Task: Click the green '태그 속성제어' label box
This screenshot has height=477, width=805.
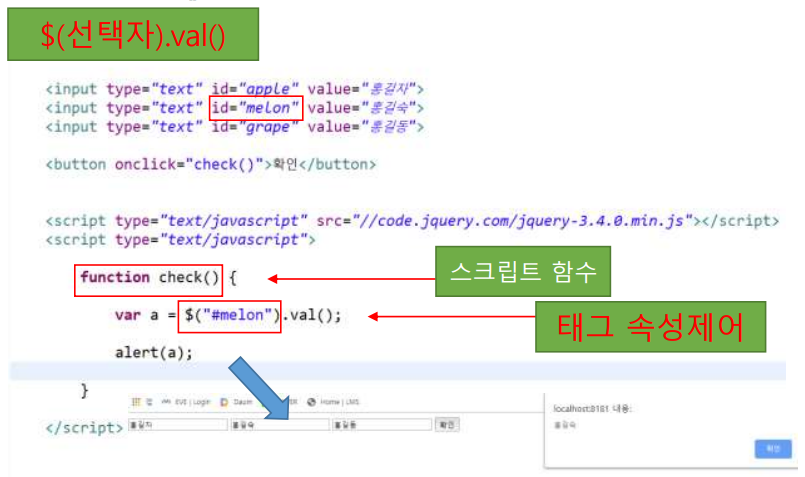Action: [650, 327]
